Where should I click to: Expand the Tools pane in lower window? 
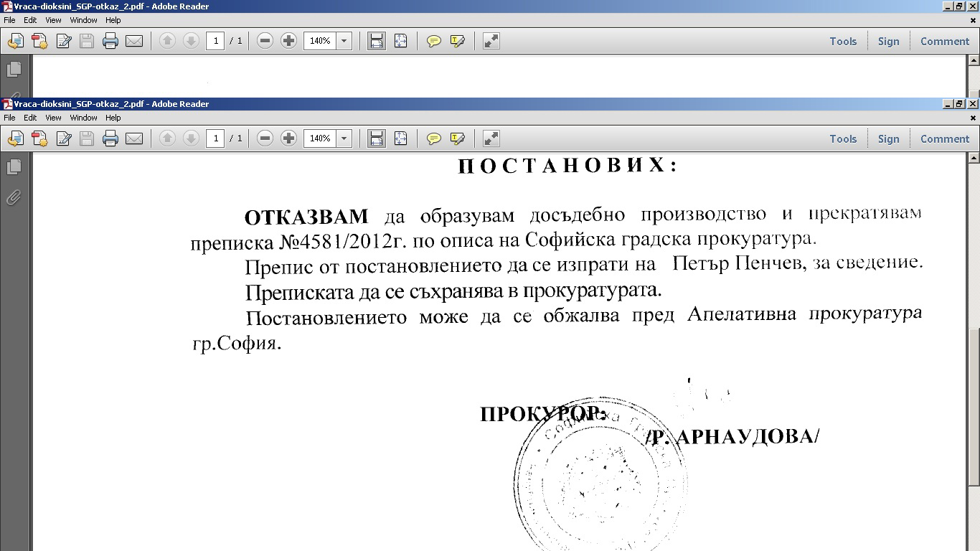(x=843, y=139)
